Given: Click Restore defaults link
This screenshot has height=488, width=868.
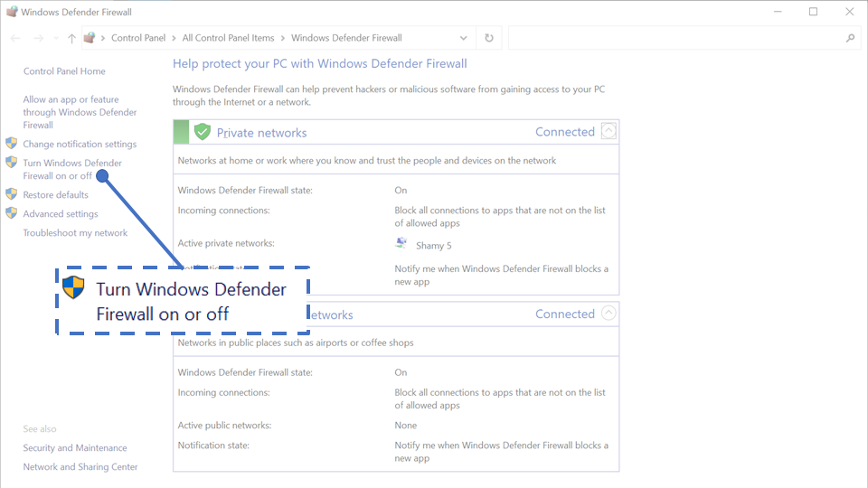Looking at the screenshot, I should [55, 195].
